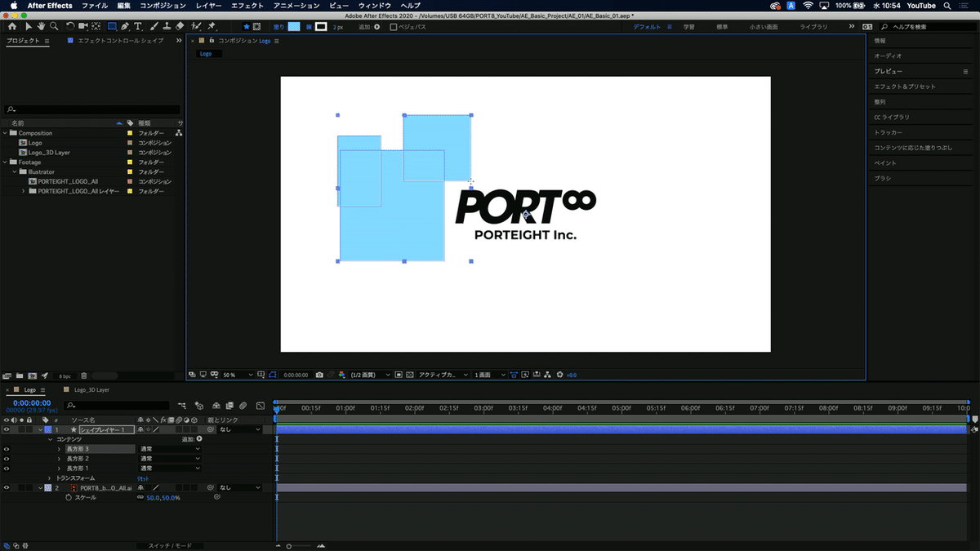
Task: Expand the 長方形 3 group
Action: (60, 449)
